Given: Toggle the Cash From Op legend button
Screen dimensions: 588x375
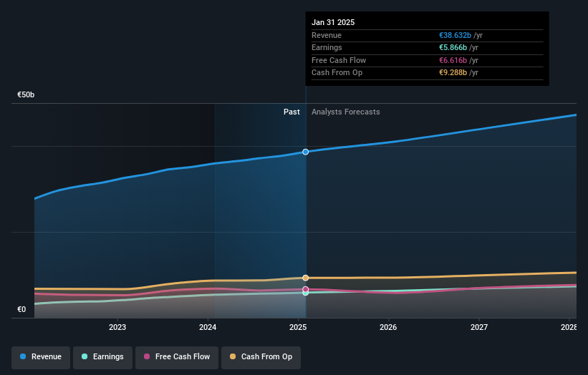Looking at the screenshot, I should point(261,357).
